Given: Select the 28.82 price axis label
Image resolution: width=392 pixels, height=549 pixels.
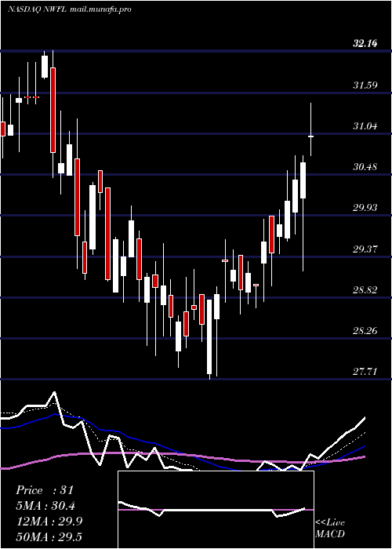Looking at the screenshot, I should (x=365, y=289).
